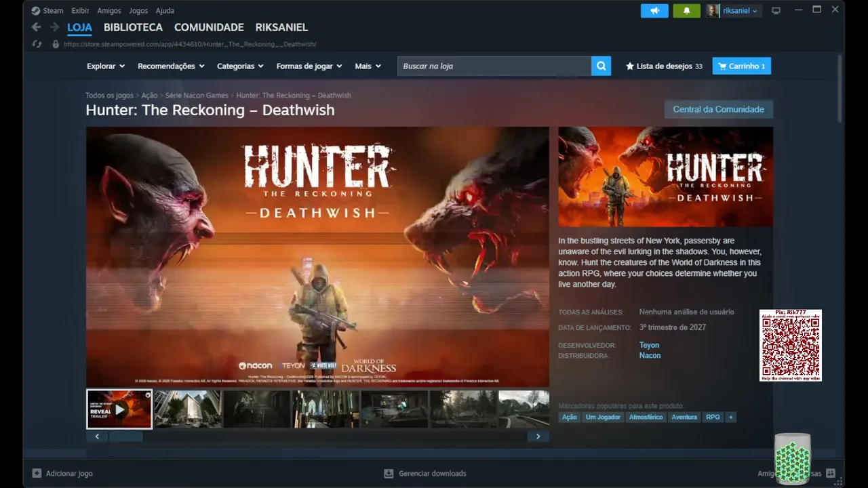Click the Atmosférico tag
The width and height of the screenshot is (868, 488).
pyautogui.click(x=646, y=417)
